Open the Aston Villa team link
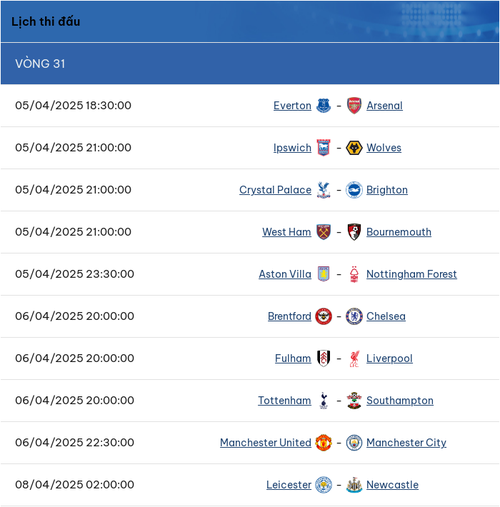500x507 pixels. click(285, 274)
